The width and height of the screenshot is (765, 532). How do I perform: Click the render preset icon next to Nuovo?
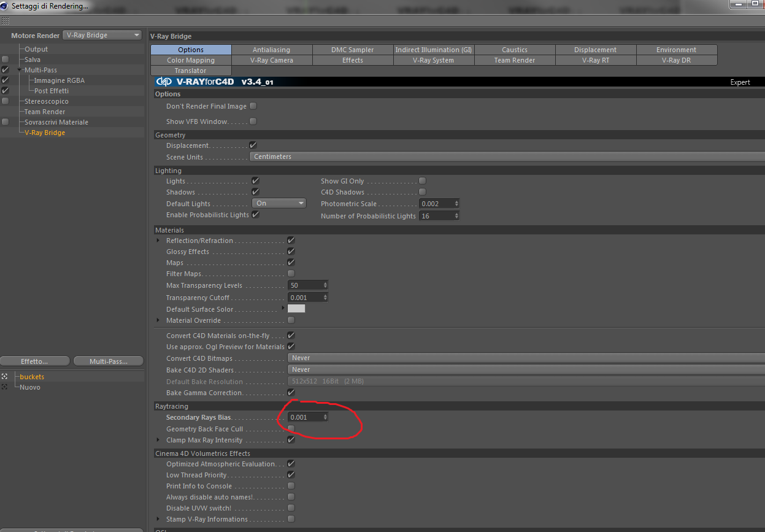5,387
